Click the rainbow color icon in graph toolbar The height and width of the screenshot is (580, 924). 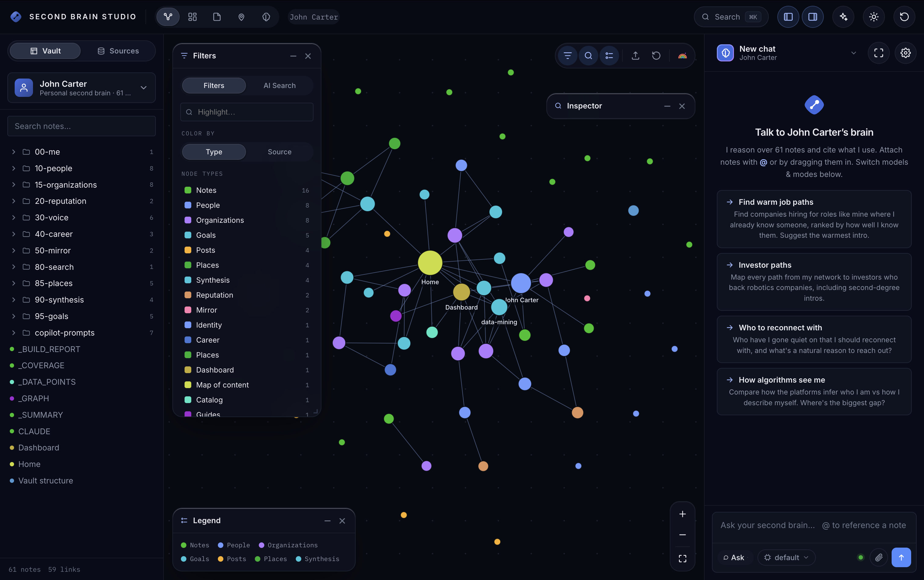[x=682, y=56]
